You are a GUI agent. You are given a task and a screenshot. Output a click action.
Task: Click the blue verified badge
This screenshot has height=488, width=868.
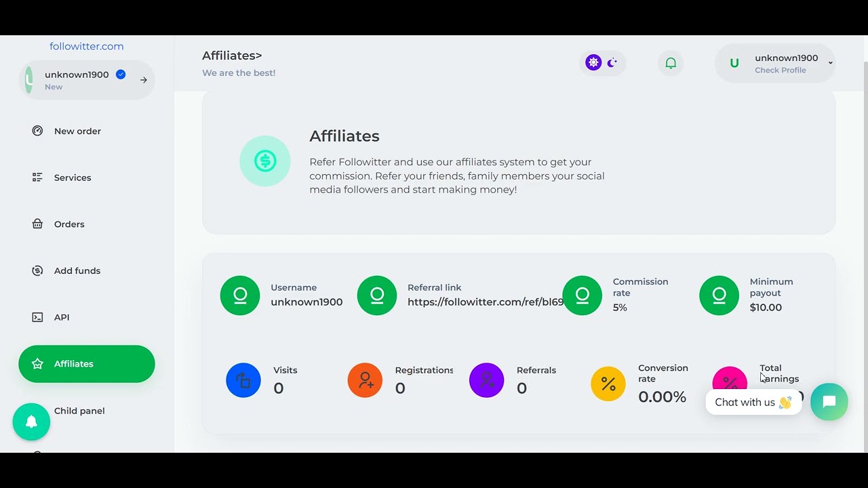121,75
